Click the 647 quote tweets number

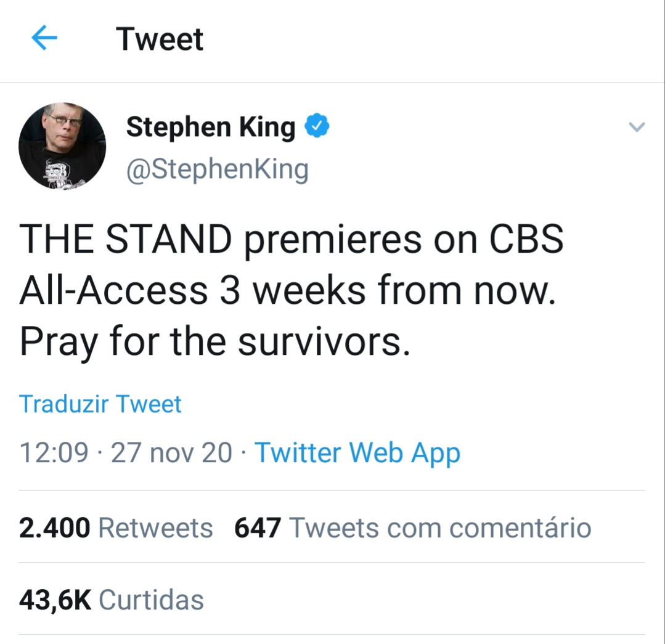(x=258, y=528)
